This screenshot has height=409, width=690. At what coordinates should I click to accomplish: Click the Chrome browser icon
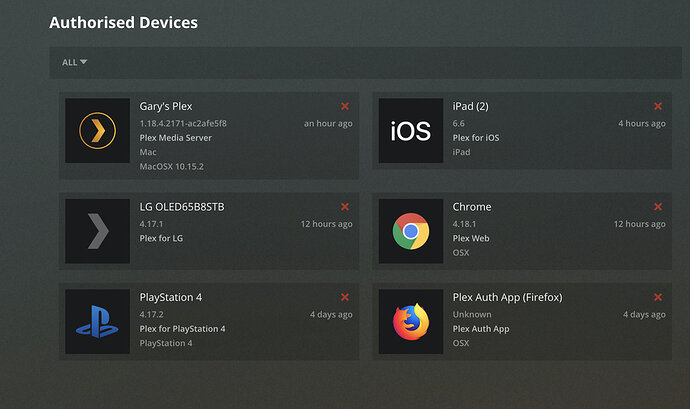click(410, 231)
